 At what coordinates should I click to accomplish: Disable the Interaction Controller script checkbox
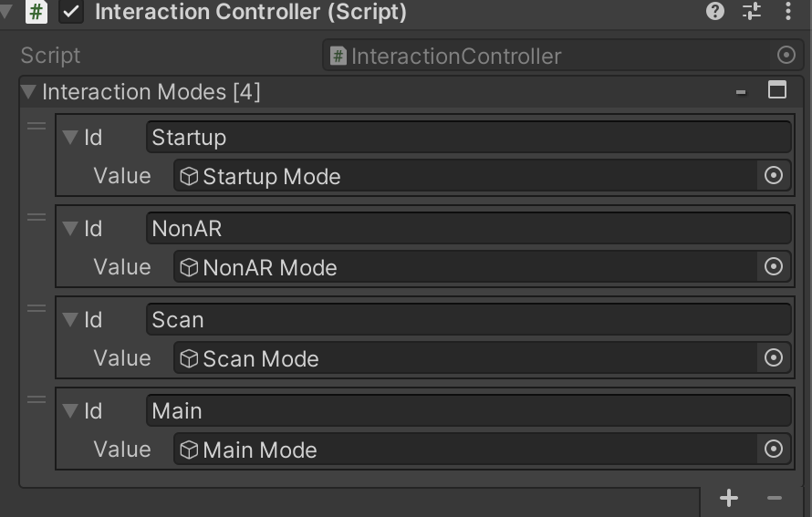(x=71, y=13)
